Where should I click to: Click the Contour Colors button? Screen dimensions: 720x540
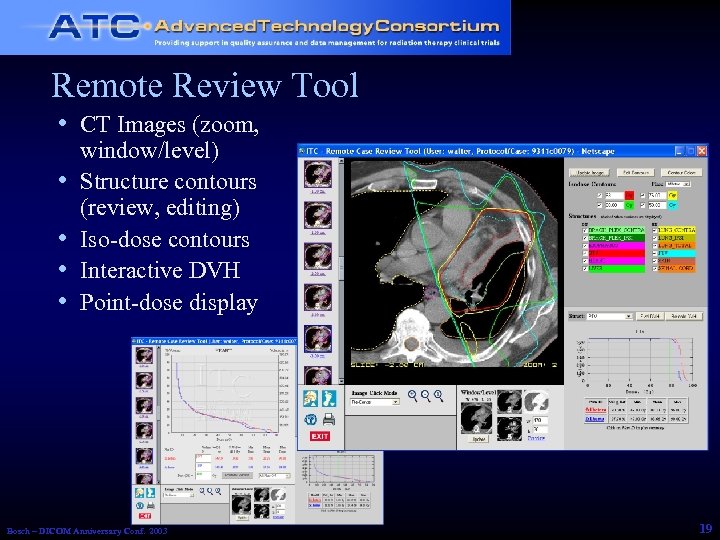click(x=681, y=173)
